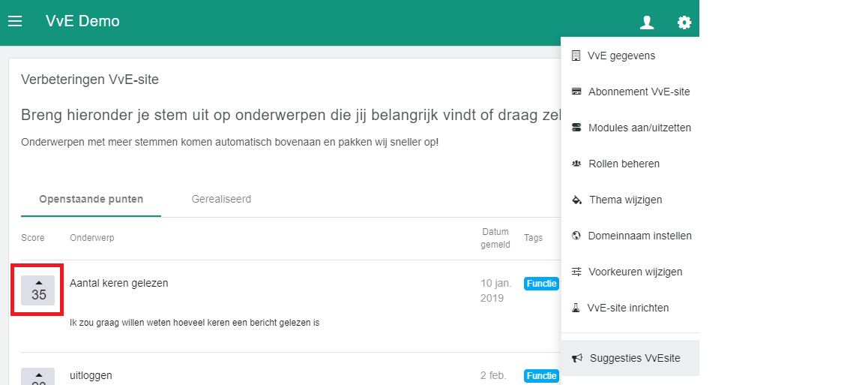The height and width of the screenshot is (385, 868).
Task: Click the paint bucket icon beside Thema wijzigen
Action: click(576, 200)
